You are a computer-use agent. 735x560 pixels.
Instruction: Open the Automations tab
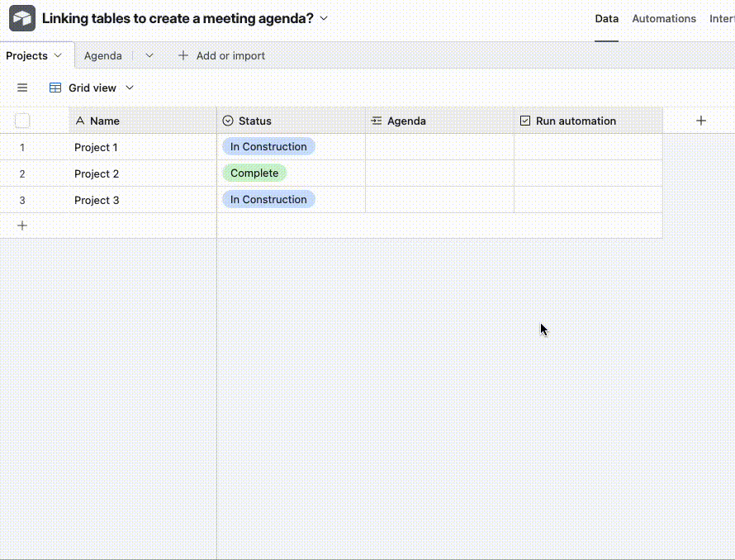click(664, 19)
